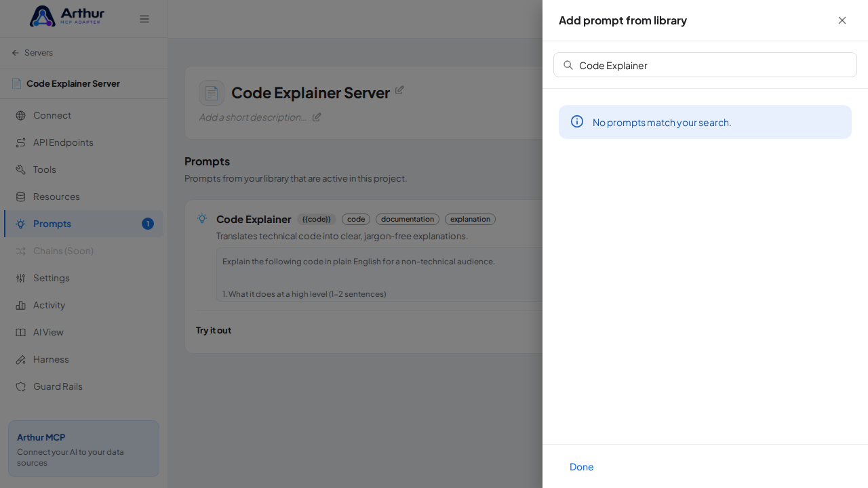Click the Connect globe icon
This screenshot has height=488, width=868.
point(21,115)
